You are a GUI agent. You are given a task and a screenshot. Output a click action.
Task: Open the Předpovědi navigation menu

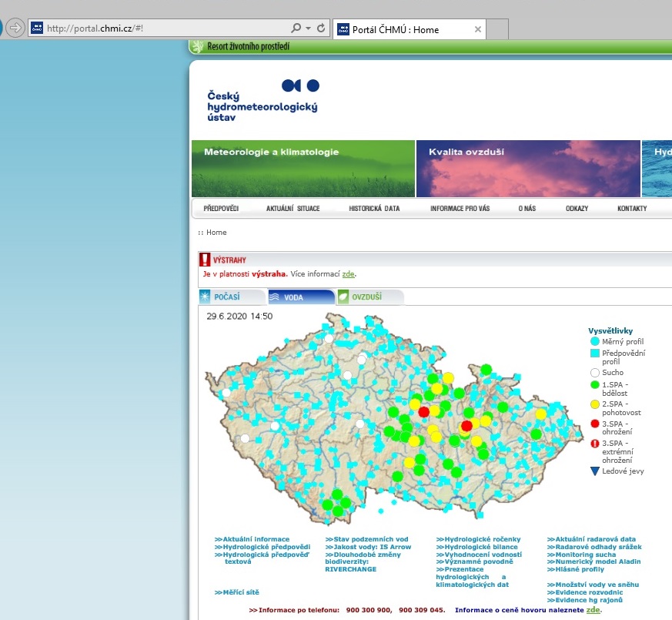[x=221, y=209]
